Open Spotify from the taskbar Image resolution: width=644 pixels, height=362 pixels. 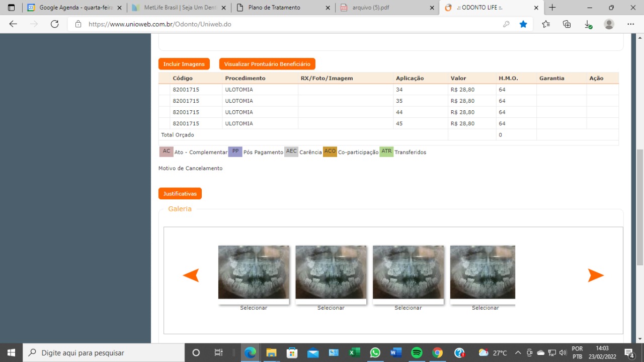(417, 352)
